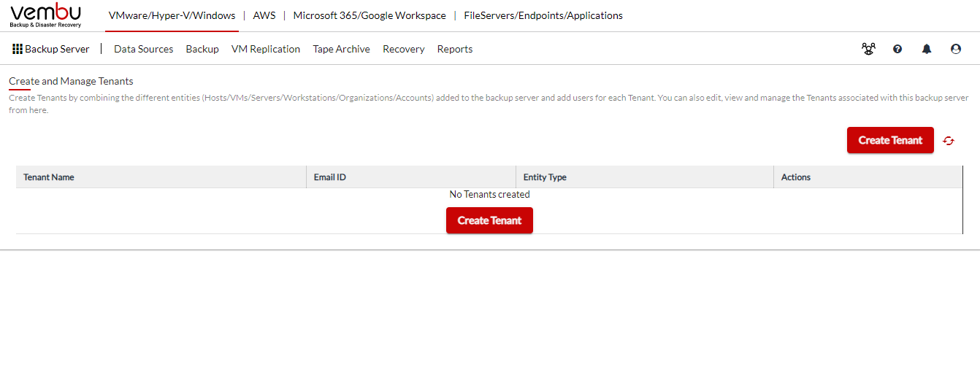Open the help question mark icon
980x391 pixels.
click(897, 49)
